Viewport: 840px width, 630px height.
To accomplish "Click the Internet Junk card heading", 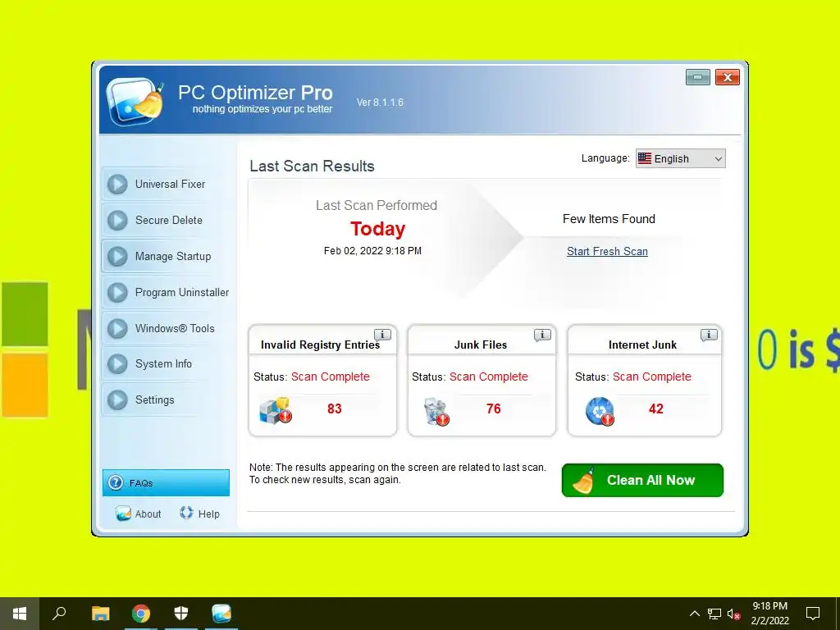I will coord(642,345).
